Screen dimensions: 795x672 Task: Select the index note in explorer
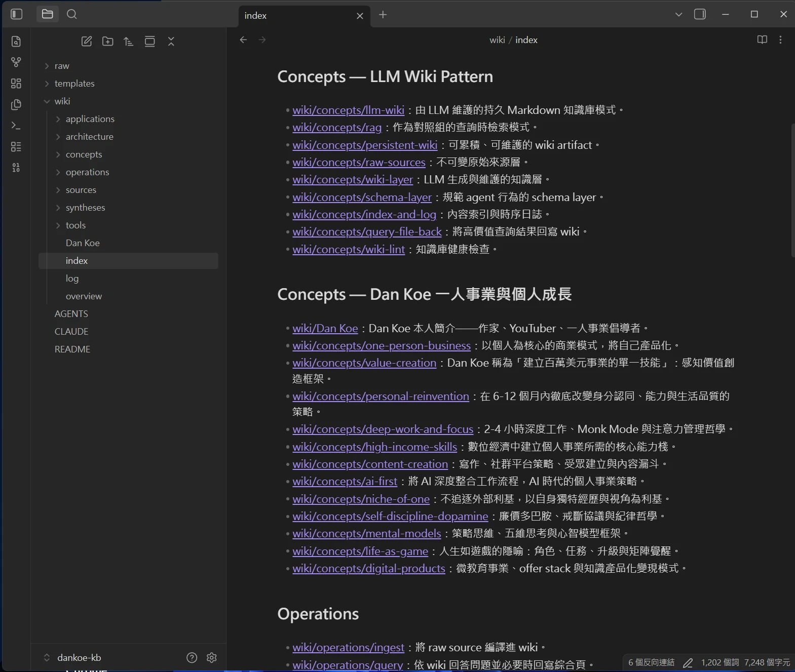point(128,261)
